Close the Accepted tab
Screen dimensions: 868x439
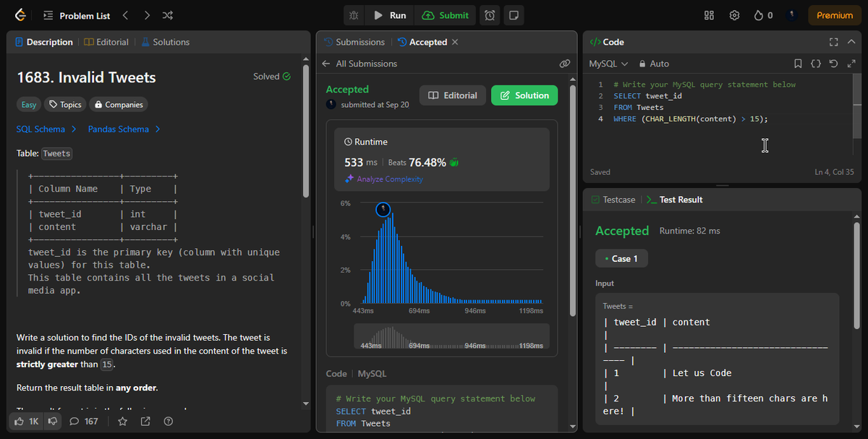455,42
